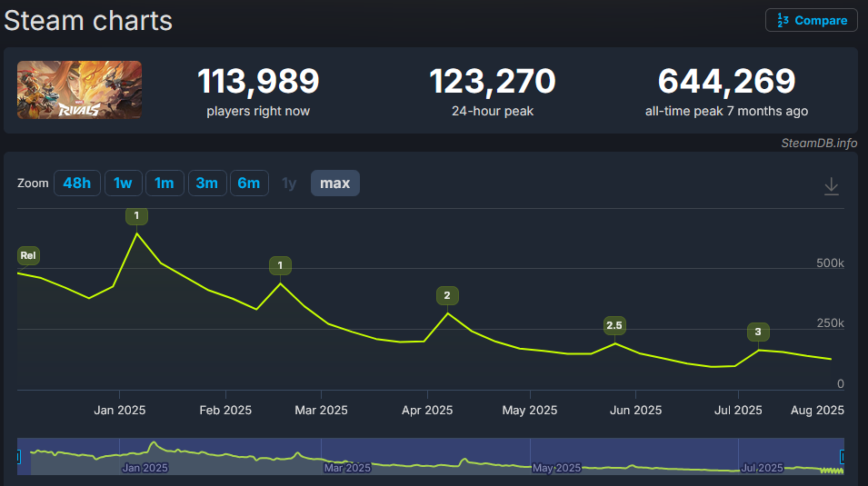Set chart zoom to 48h
The image size is (868, 486).
[x=77, y=183]
